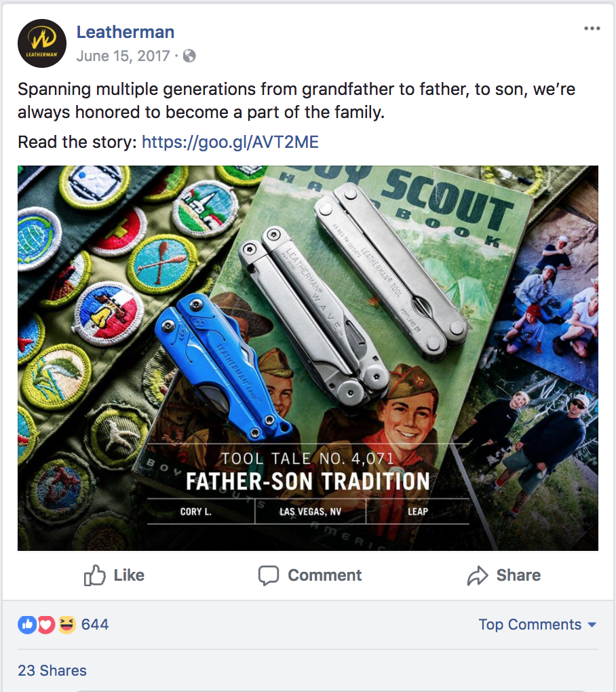
Task: Expand the Top Comments sorting dropdown
Action: coord(537,624)
